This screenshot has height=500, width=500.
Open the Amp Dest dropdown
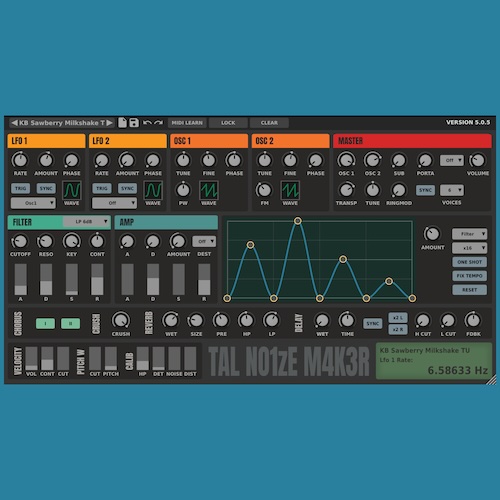tap(204, 241)
